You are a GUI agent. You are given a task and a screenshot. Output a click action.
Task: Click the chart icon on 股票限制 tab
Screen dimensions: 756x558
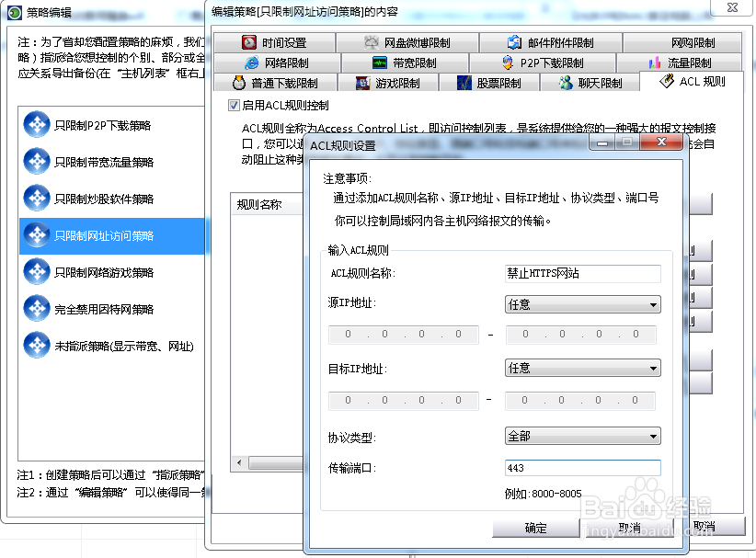(465, 82)
